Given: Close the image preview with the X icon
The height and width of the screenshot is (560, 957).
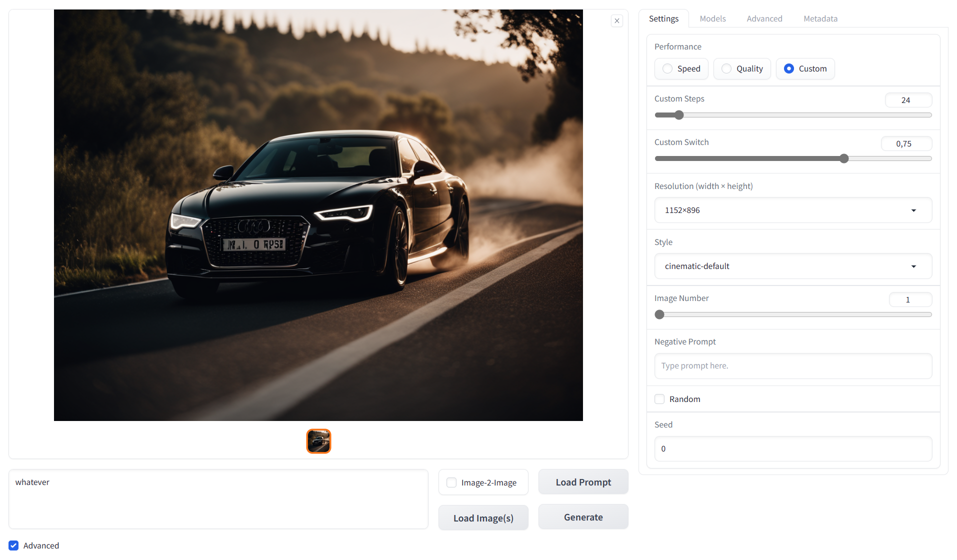Looking at the screenshot, I should [x=616, y=21].
